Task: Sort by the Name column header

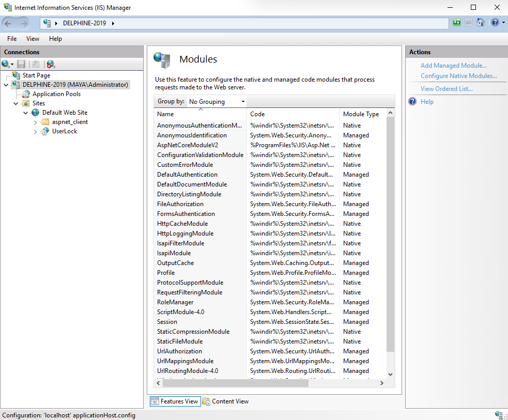Action: [200, 114]
